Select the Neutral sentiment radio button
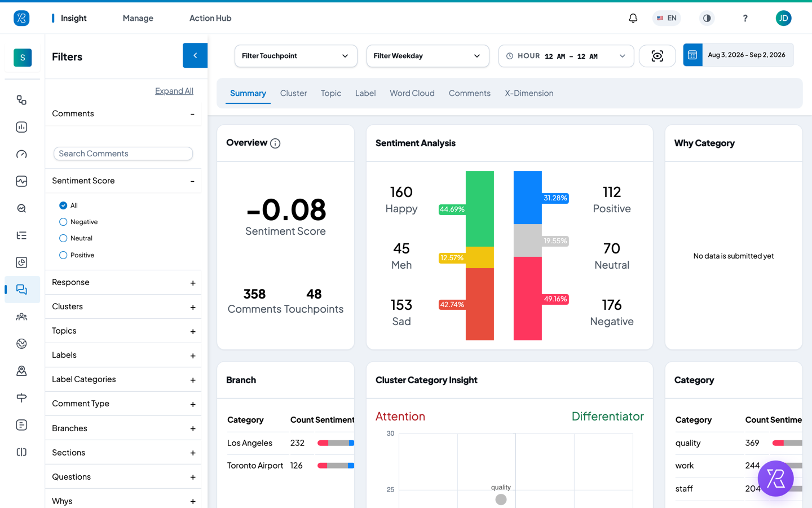The image size is (812, 508). tap(63, 238)
